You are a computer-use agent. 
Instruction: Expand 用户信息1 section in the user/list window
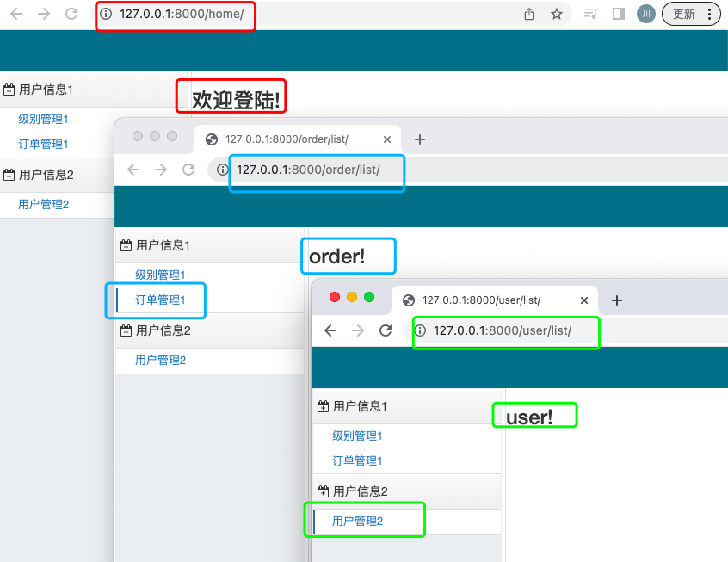click(x=360, y=406)
